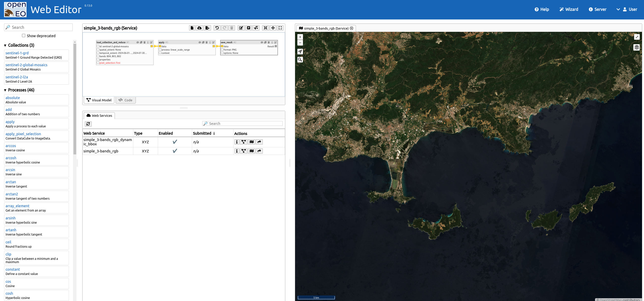Select the Web Services tab
Screen dimensions: 644x301
point(99,115)
